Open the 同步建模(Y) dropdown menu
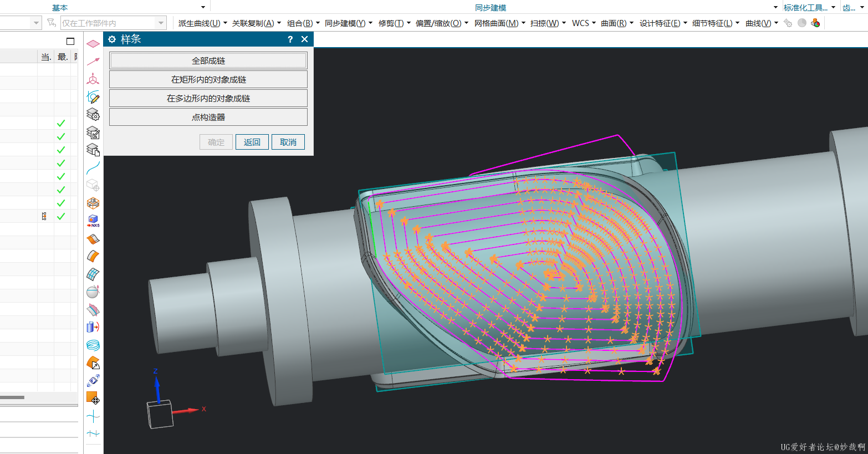Viewport: 868px width, 454px height. 349,23
